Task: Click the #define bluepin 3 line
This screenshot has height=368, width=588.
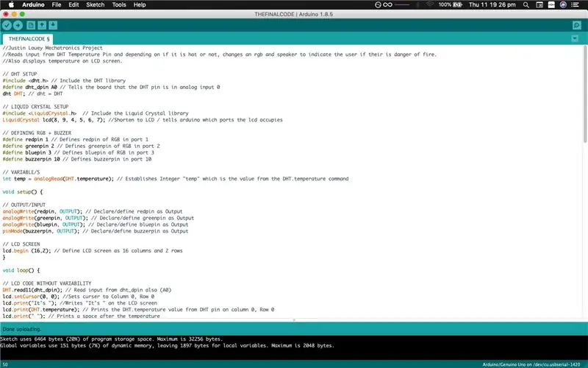Action: (78, 152)
